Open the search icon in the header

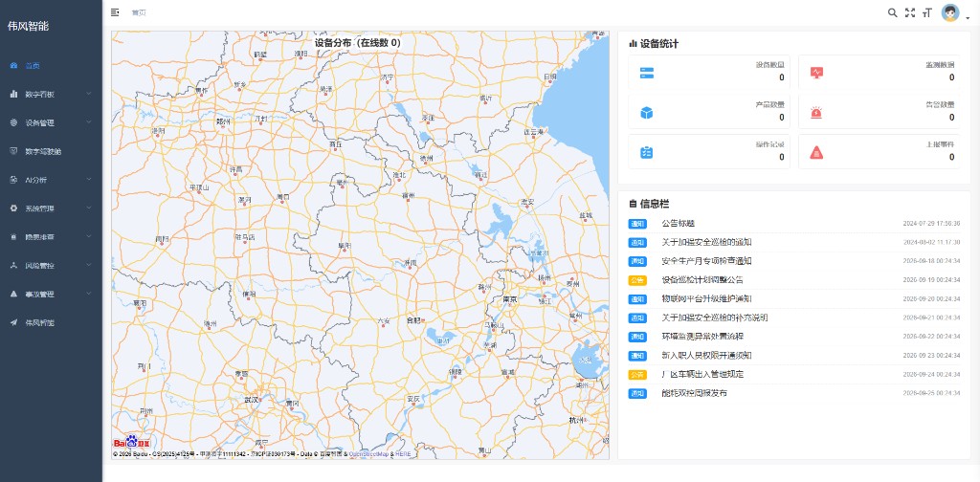(893, 12)
